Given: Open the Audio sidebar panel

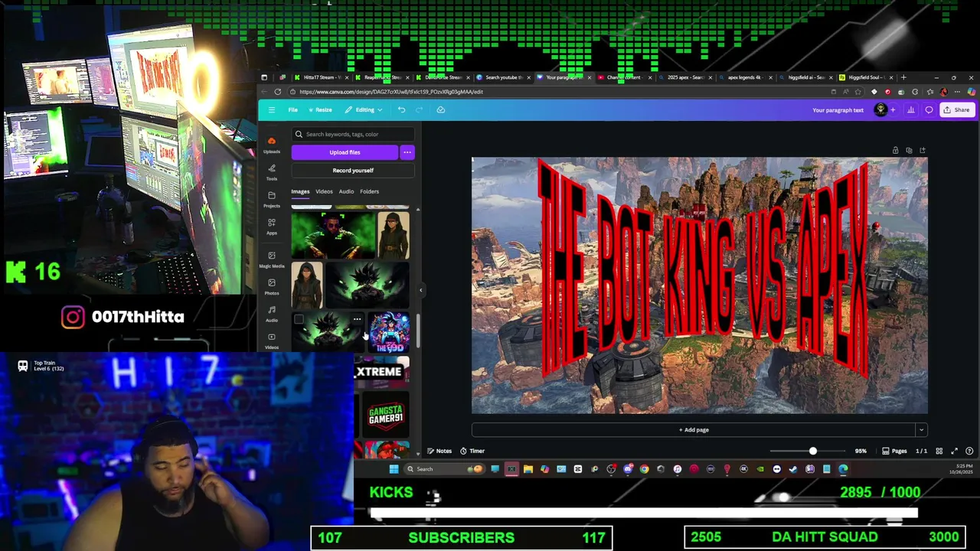Looking at the screenshot, I should 272,314.
